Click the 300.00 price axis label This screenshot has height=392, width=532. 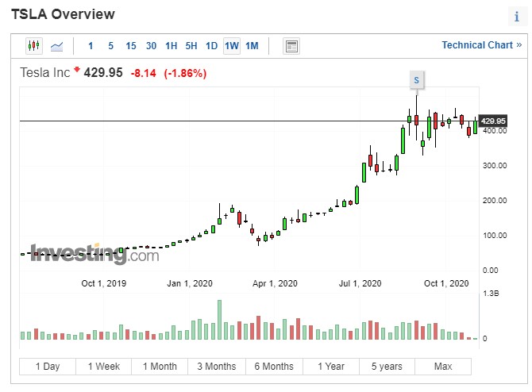tap(495, 166)
